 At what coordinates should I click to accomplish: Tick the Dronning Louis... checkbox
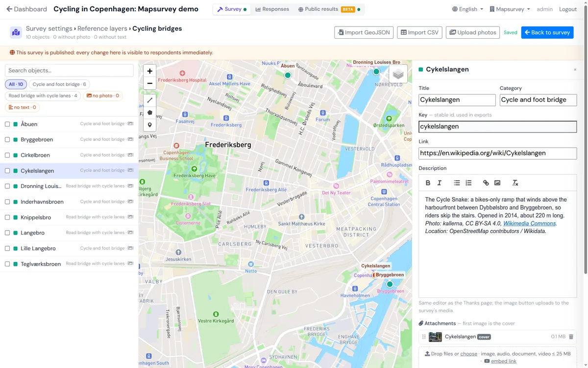7,186
